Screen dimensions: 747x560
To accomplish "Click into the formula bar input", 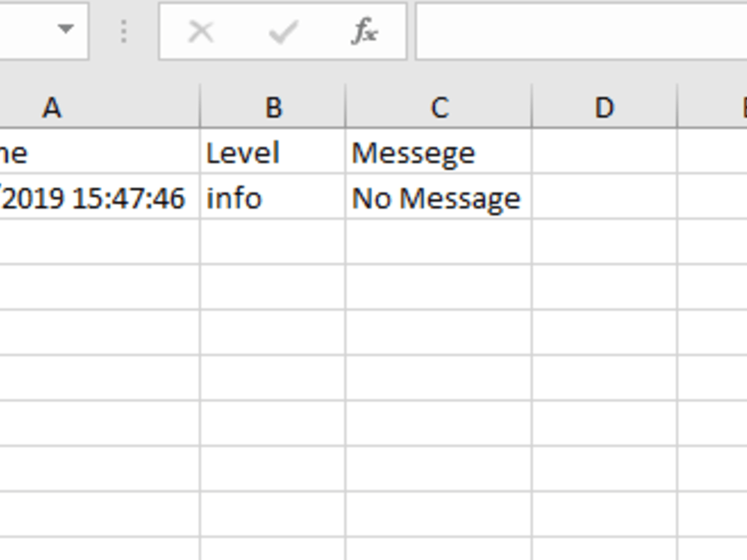I will (x=581, y=32).
